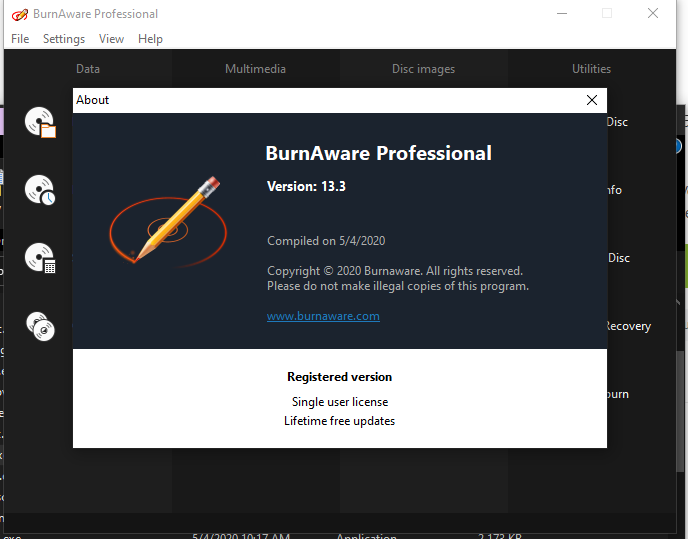
Task: Click the Multimedia category header
Action: coord(255,69)
